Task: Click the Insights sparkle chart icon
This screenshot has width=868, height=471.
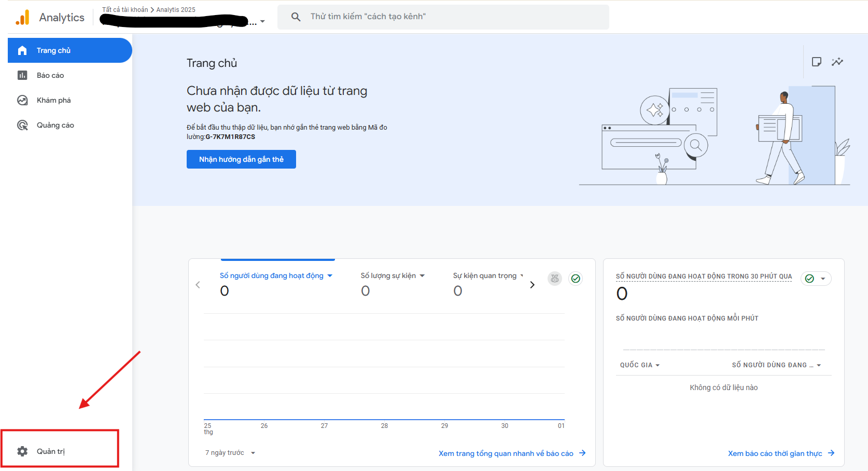Action: pos(838,62)
